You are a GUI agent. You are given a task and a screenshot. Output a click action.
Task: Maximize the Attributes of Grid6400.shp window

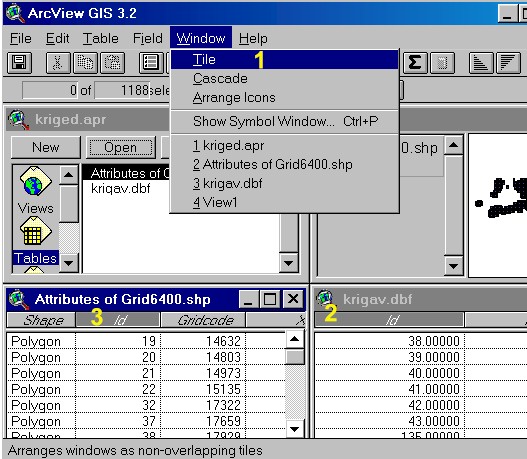tap(270, 299)
